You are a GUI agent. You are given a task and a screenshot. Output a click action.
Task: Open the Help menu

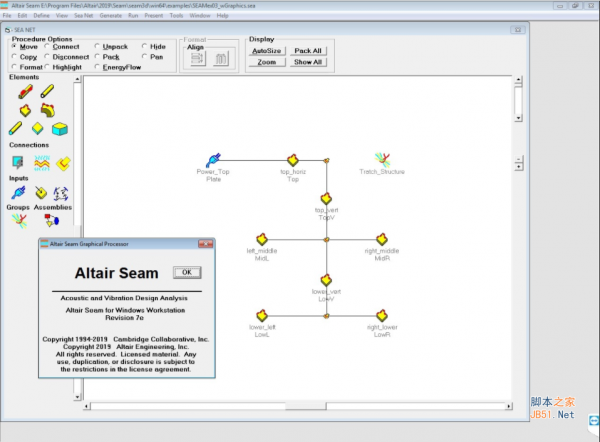pyautogui.click(x=222, y=16)
